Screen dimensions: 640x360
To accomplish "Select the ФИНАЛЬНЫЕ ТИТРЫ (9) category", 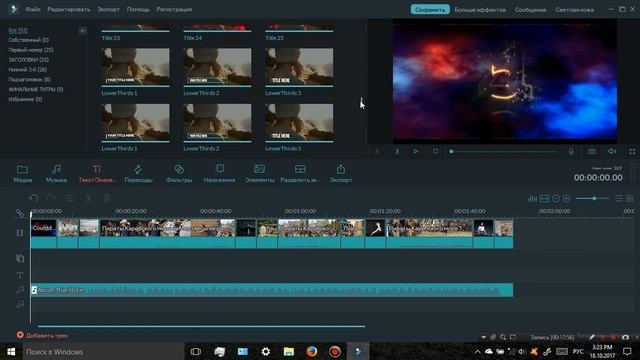I will click(x=36, y=89).
